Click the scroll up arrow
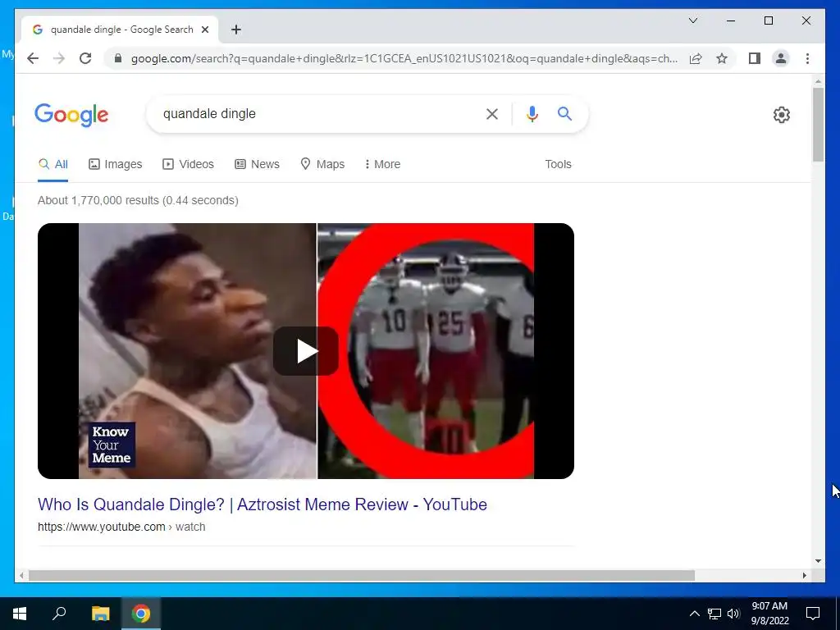Screen dimensions: 840x630 pyautogui.click(x=818, y=81)
